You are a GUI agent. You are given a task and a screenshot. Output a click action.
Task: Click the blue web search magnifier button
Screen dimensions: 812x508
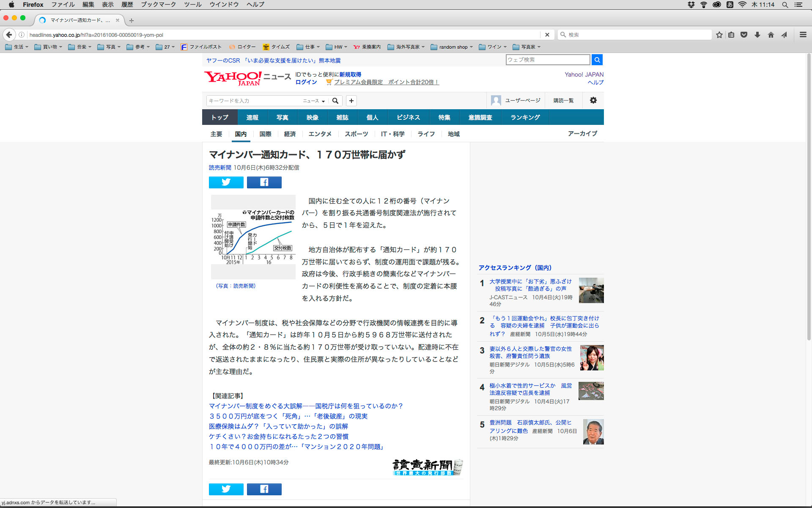click(x=597, y=60)
